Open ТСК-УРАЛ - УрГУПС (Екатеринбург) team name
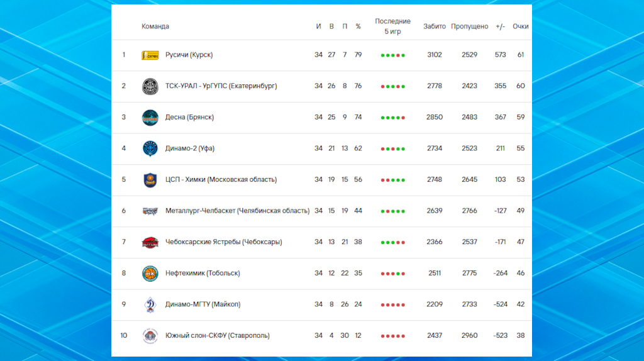Image resolution: width=644 pixels, height=361 pixels. click(221, 86)
